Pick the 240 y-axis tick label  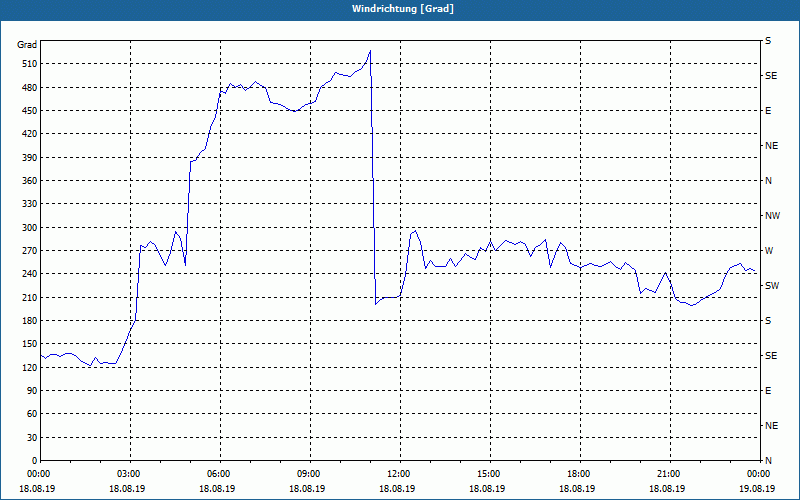tap(30, 273)
